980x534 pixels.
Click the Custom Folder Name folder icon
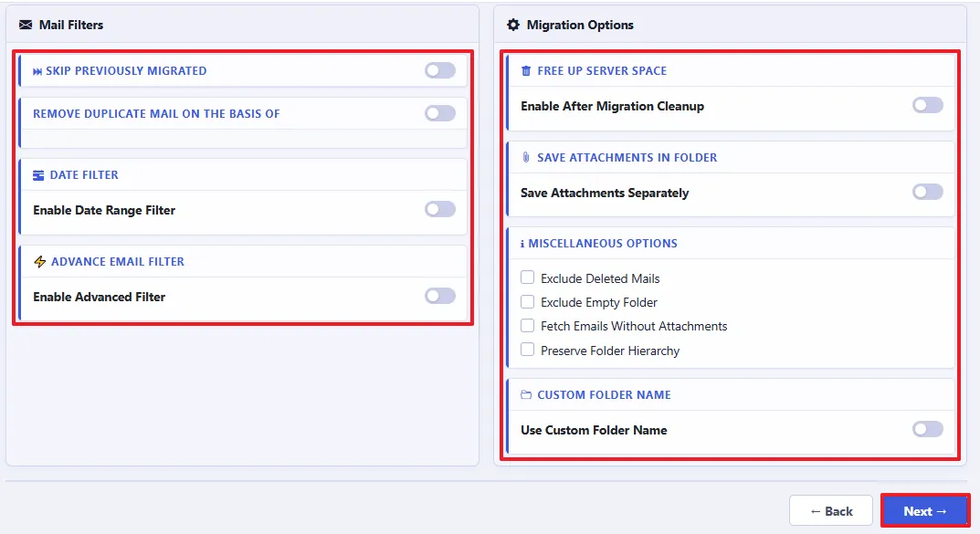pyautogui.click(x=526, y=394)
